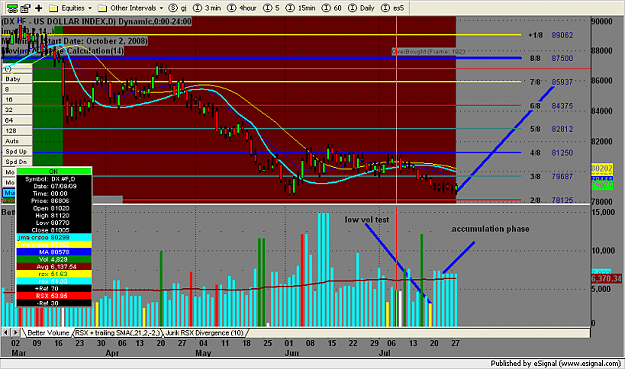Click the Start Date: October 2, 2008 label

[94, 41]
